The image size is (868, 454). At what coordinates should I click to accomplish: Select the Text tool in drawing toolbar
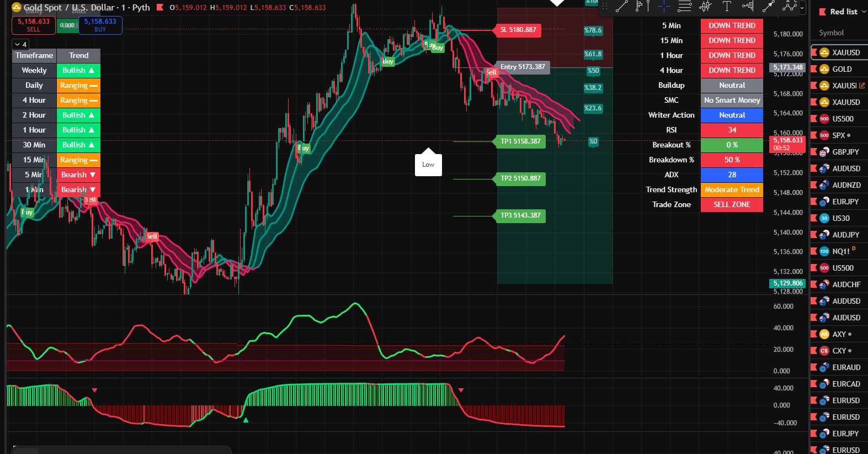click(727, 7)
